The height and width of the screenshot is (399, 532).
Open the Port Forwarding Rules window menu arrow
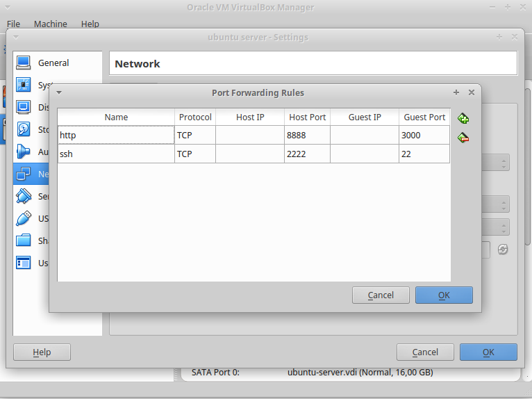pos(59,92)
